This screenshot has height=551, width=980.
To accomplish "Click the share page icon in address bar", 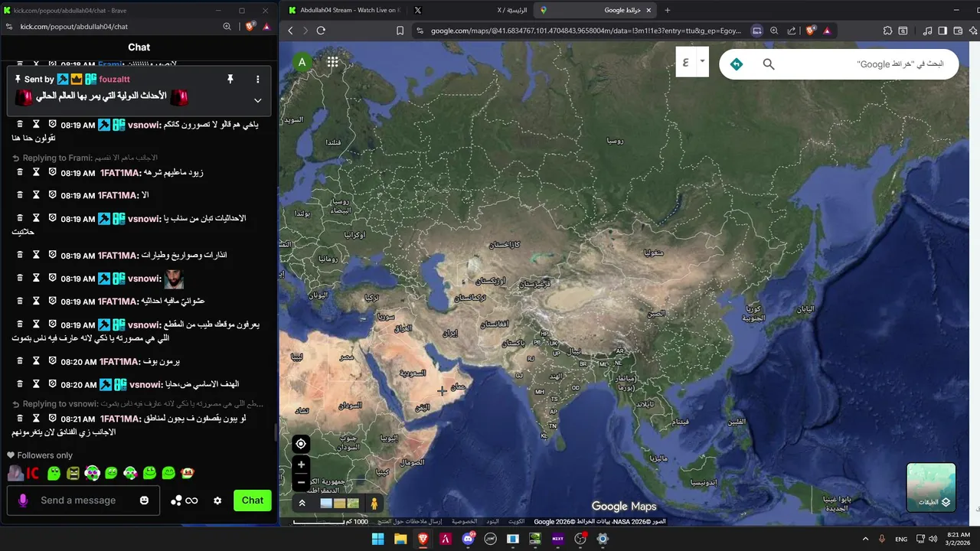I will (792, 31).
